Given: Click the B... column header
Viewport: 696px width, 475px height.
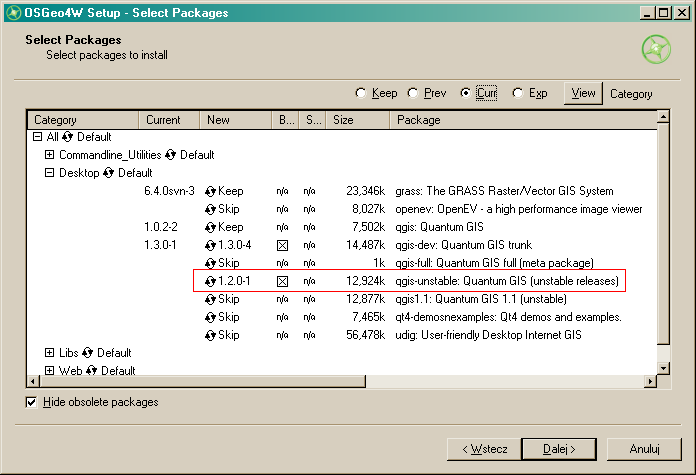Looking at the screenshot, I should point(285,120).
